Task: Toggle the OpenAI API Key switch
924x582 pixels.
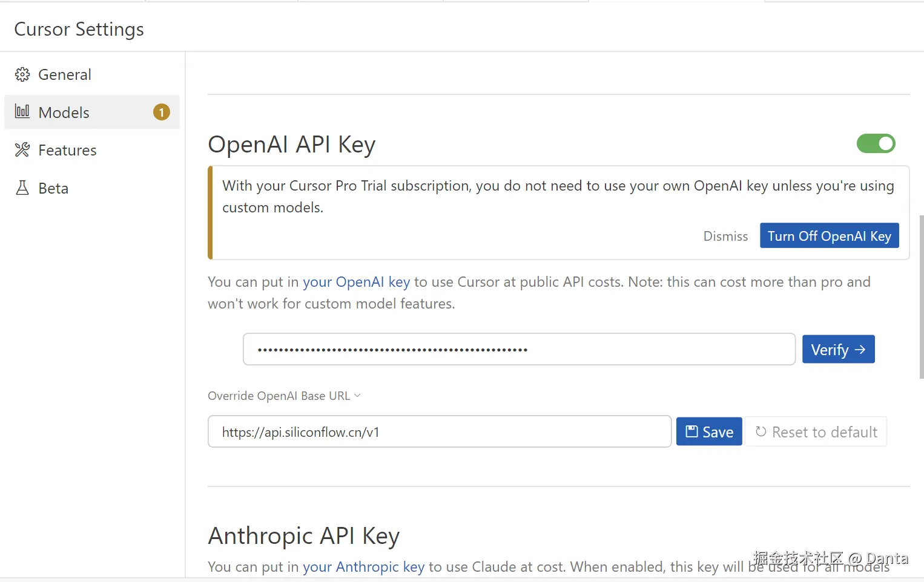Action: tap(876, 143)
